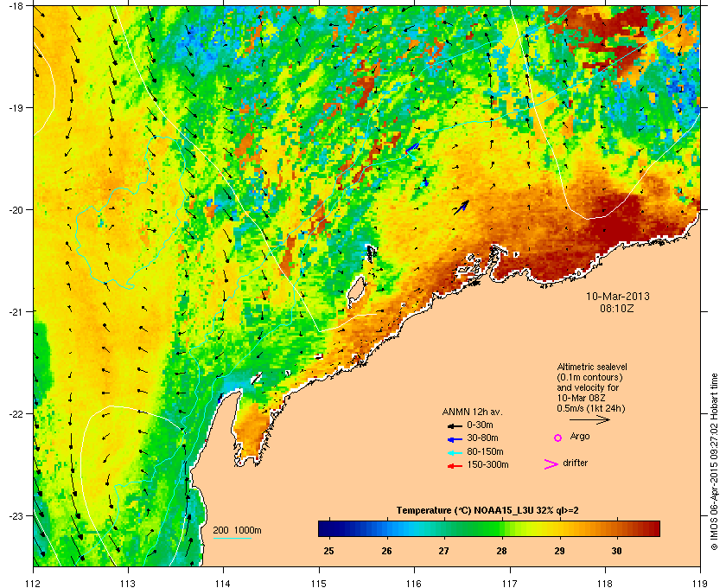Click the colorbar value '27'
The height and width of the screenshot is (588, 726).
click(x=444, y=551)
